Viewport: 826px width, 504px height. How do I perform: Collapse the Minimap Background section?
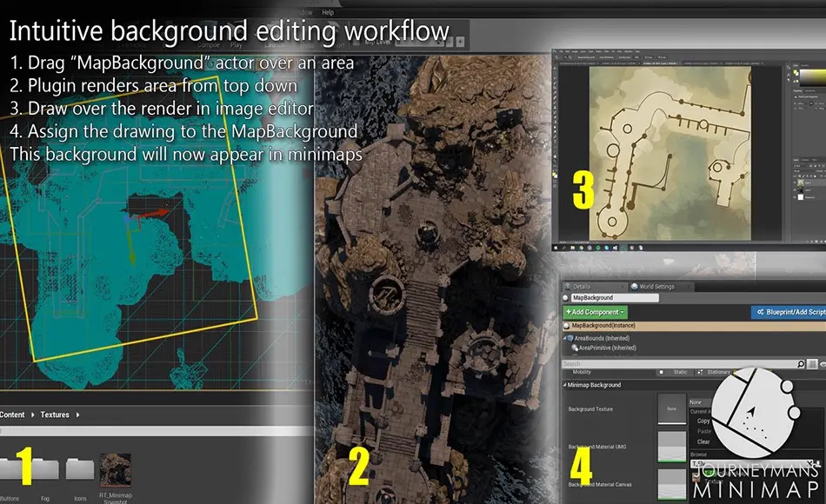pos(564,385)
